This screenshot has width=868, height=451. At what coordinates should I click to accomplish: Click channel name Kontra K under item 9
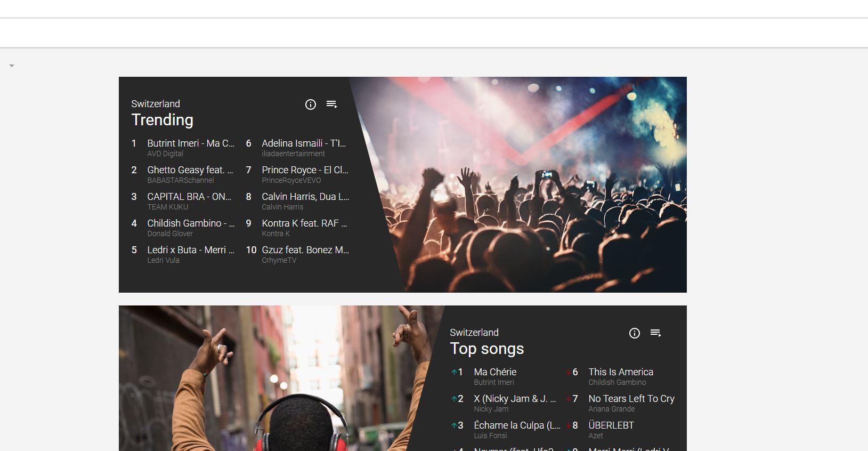click(275, 233)
